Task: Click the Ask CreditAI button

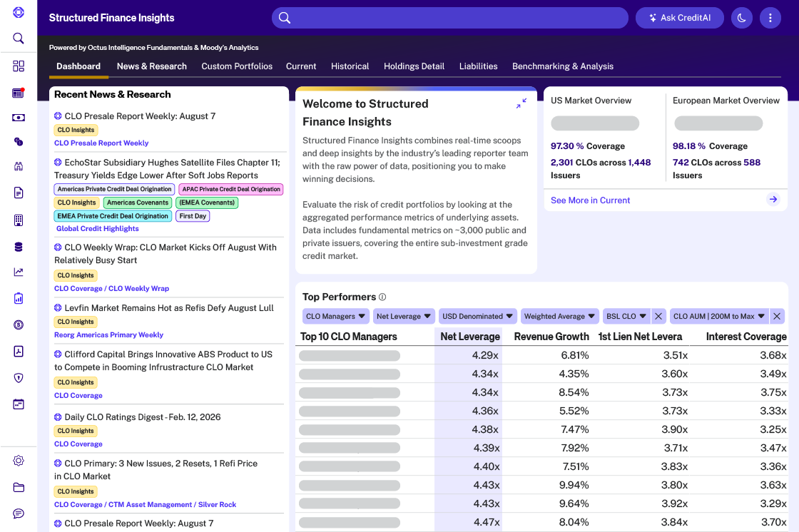Action: pos(680,18)
